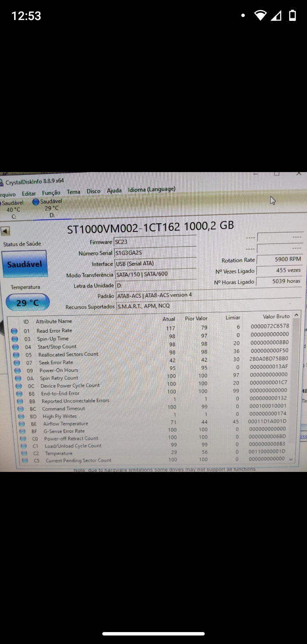
Task: Click the scroll down arrow of SMART list
Action: (x=291, y=459)
